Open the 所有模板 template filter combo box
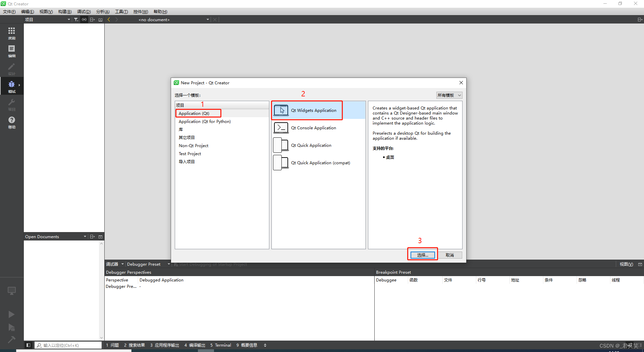644x352 pixels. pos(449,95)
